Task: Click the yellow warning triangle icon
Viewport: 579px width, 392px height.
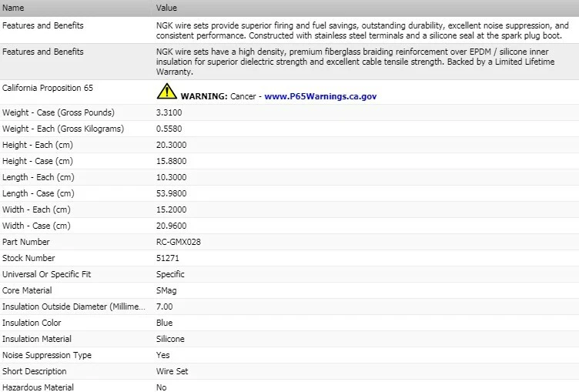Action: pos(167,91)
